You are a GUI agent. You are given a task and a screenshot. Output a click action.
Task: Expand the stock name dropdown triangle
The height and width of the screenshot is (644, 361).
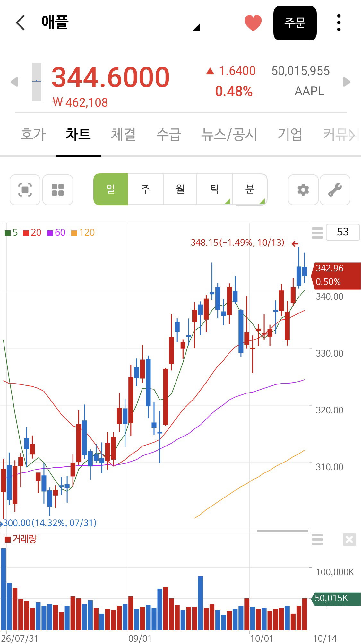click(196, 27)
